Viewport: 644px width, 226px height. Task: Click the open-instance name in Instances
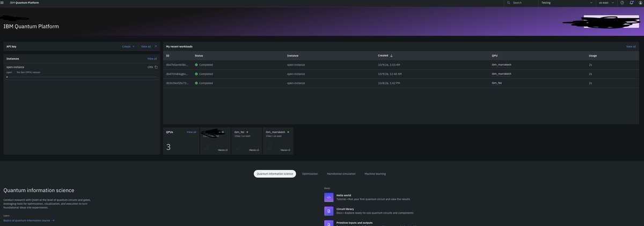15,67
